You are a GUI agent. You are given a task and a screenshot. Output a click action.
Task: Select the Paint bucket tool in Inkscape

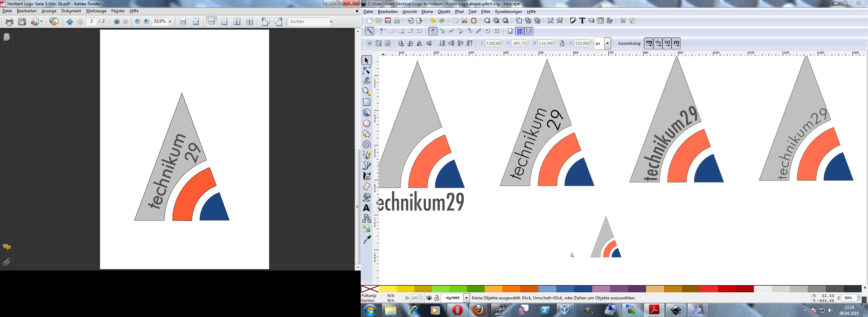click(366, 197)
